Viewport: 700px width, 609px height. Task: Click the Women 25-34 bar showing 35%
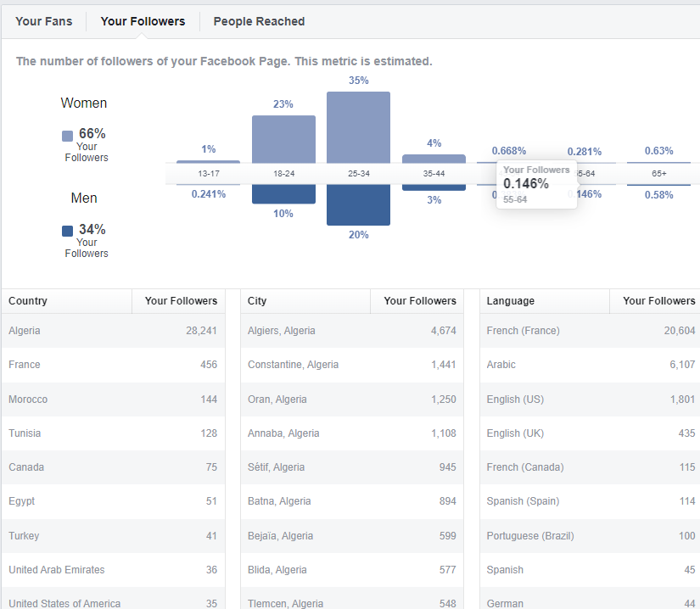point(358,127)
